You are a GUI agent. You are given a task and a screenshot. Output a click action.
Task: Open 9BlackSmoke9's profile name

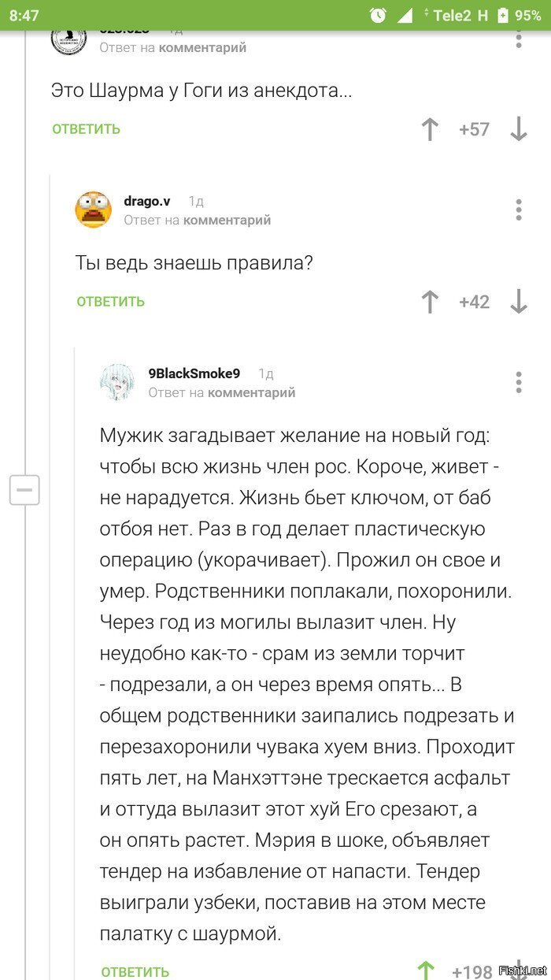(x=192, y=371)
